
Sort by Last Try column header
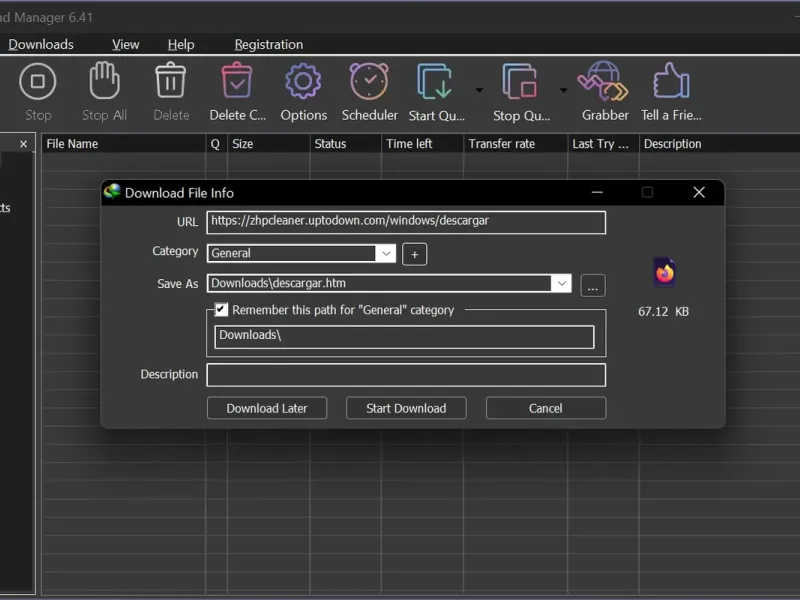pyautogui.click(x=603, y=144)
